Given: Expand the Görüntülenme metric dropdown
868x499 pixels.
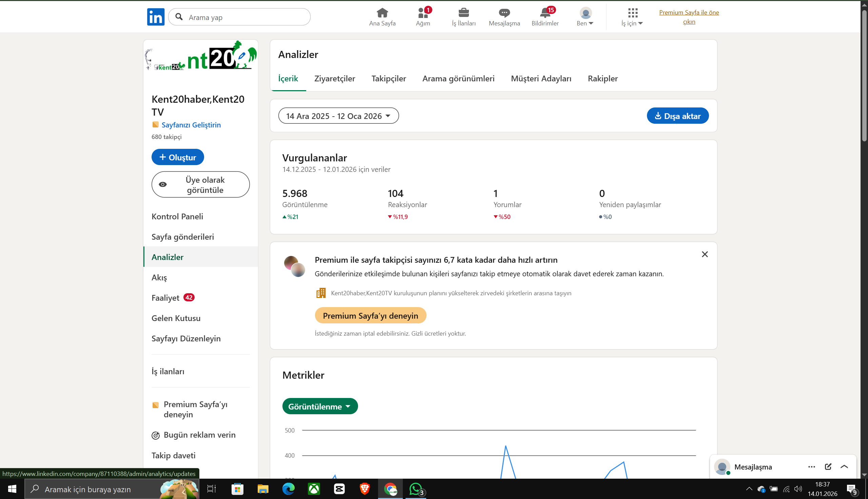Looking at the screenshot, I should click(x=320, y=406).
